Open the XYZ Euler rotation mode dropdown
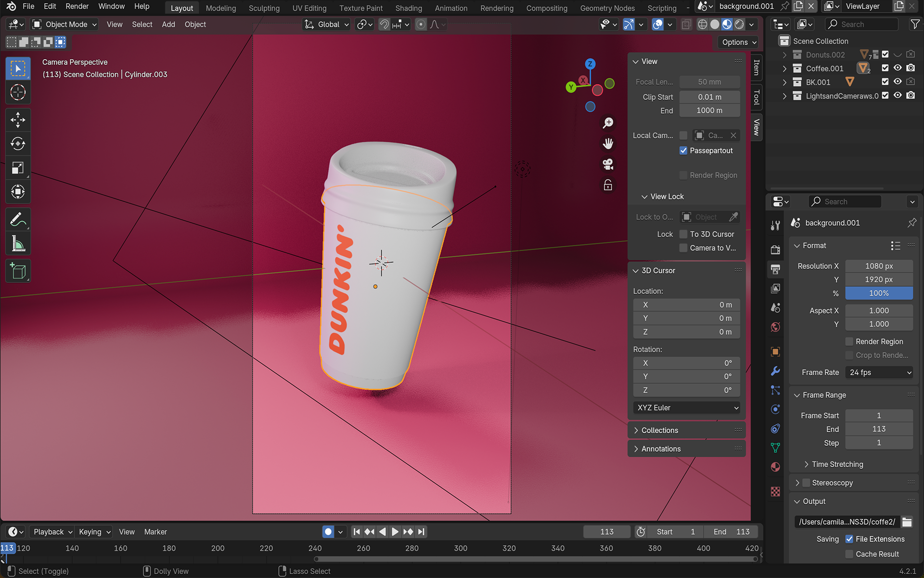Image resolution: width=924 pixels, height=578 pixels. (687, 407)
